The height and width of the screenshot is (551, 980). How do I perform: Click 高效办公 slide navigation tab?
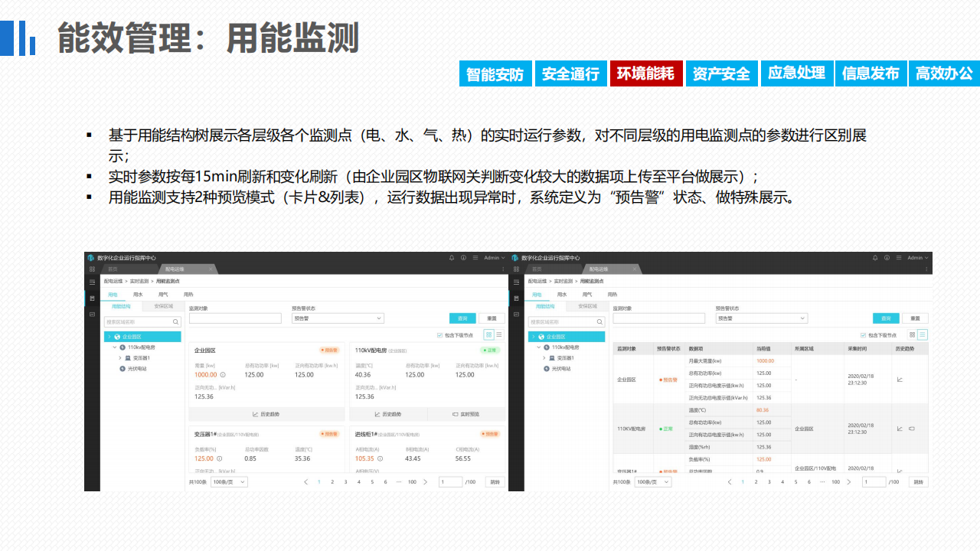point(944,73)
